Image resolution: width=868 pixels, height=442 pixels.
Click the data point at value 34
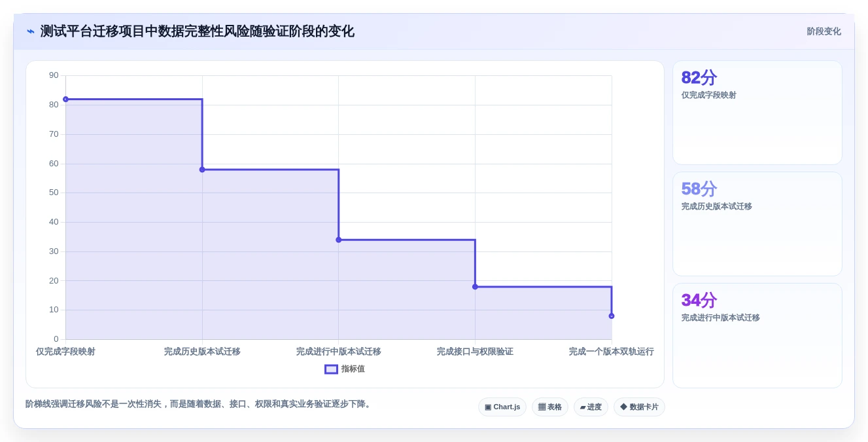point(339,240)
